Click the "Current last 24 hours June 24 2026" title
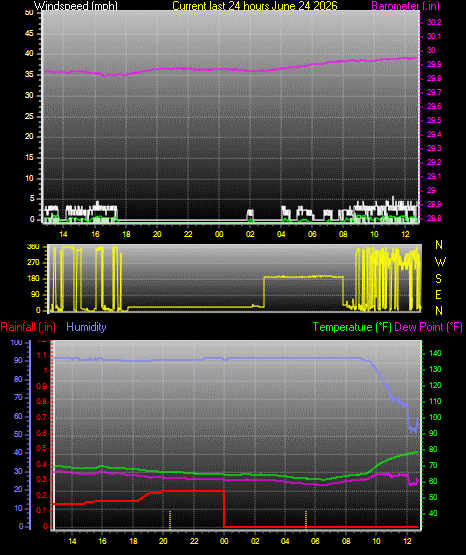Image resolution: width=466 pixels, height=555 pixels. click(x=255, y=6)
